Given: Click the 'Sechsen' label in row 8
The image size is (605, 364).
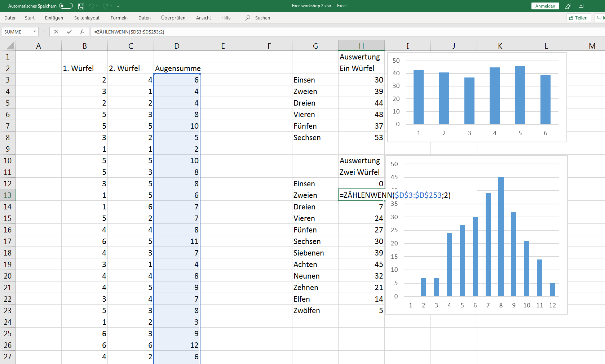Looking at the screenshot, I should 315,137.
